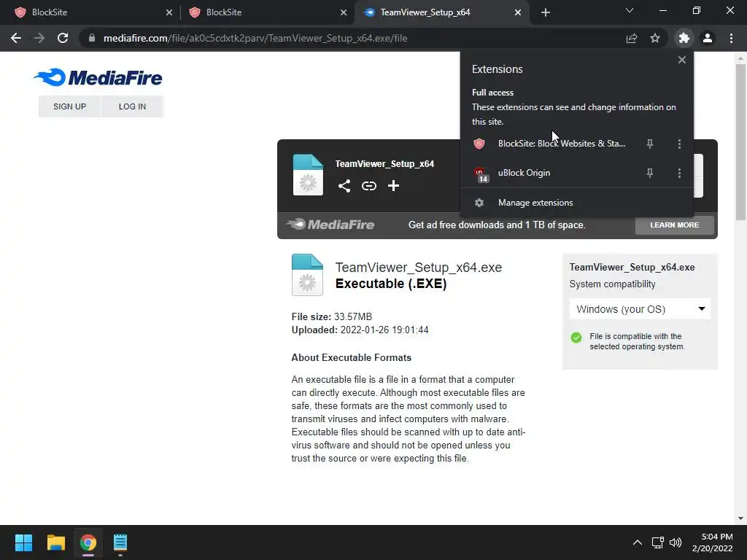Open Manage extensions
The width and height of the screenshot is (747, 560).
576,203
